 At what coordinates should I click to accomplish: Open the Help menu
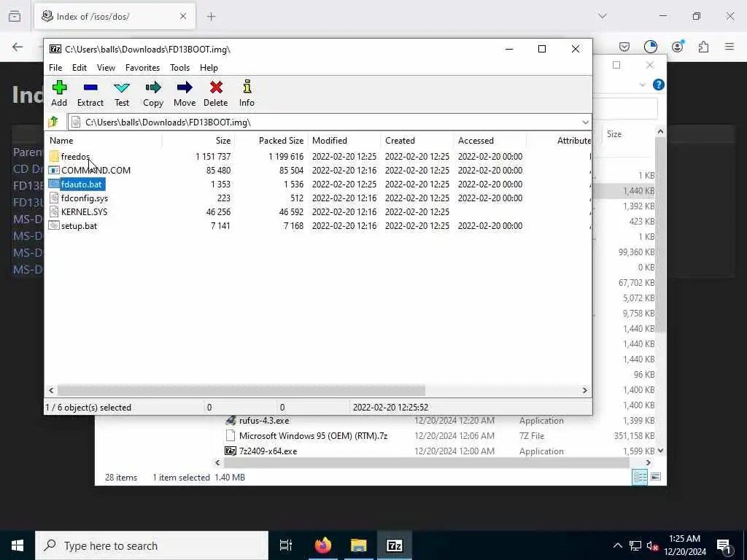click(x=209, y=68)
